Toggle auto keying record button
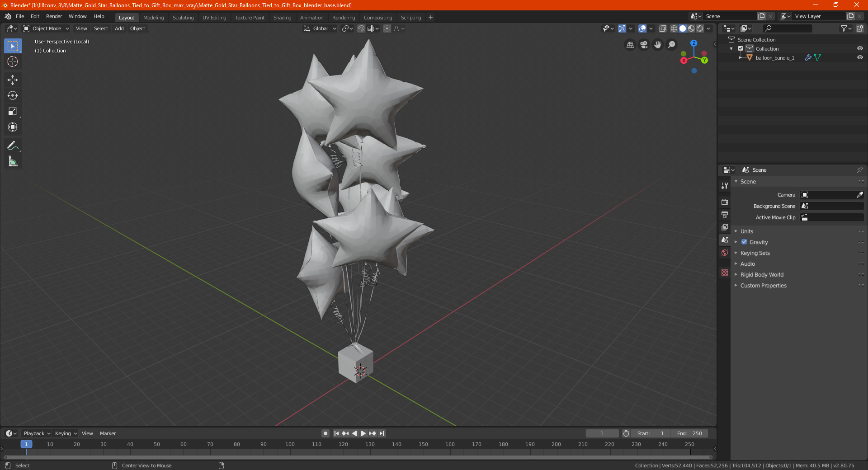Viewport: 868px width, 470px height. [x=325, y=433]
